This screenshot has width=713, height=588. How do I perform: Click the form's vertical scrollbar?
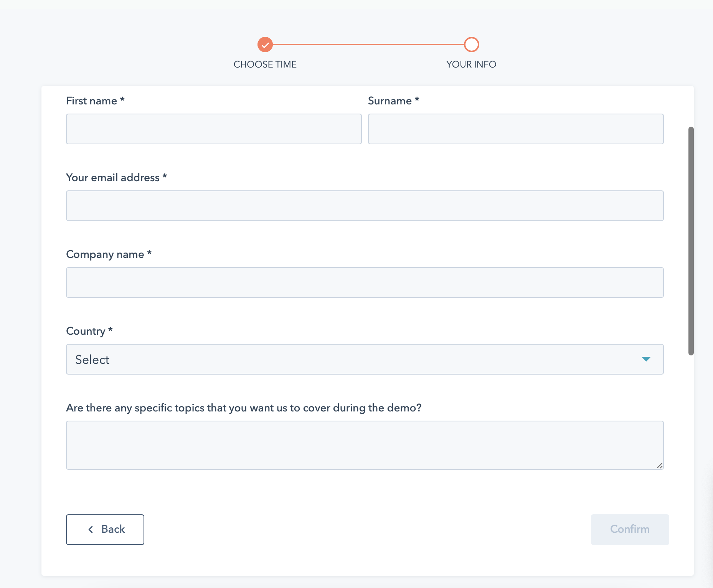pos(691,241)
